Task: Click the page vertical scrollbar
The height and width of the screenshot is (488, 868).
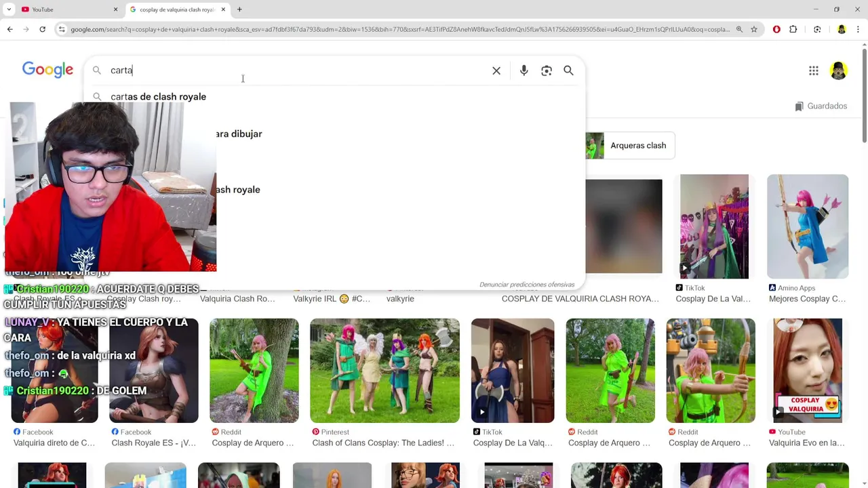Action: click(864, 95)
